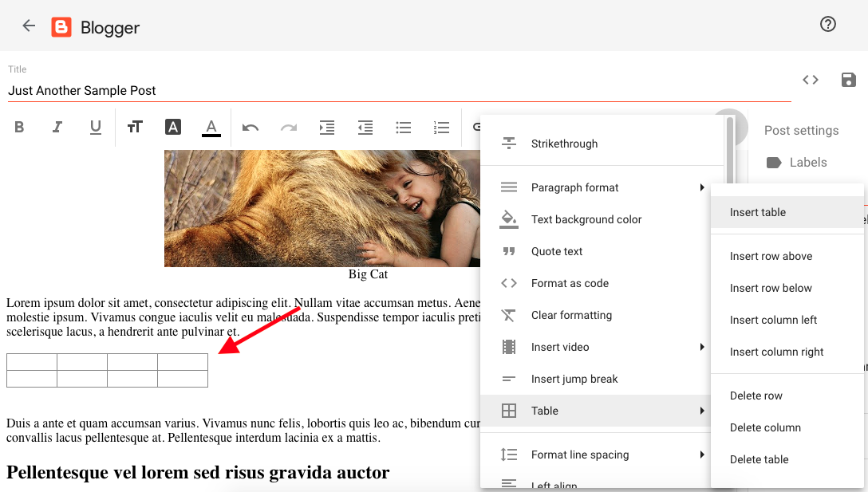Image resolution: width=868 pixels, height=492 pixels.
Task: Switch to HTML view icon
Action: pyautogui.click(x=811, y=80)
